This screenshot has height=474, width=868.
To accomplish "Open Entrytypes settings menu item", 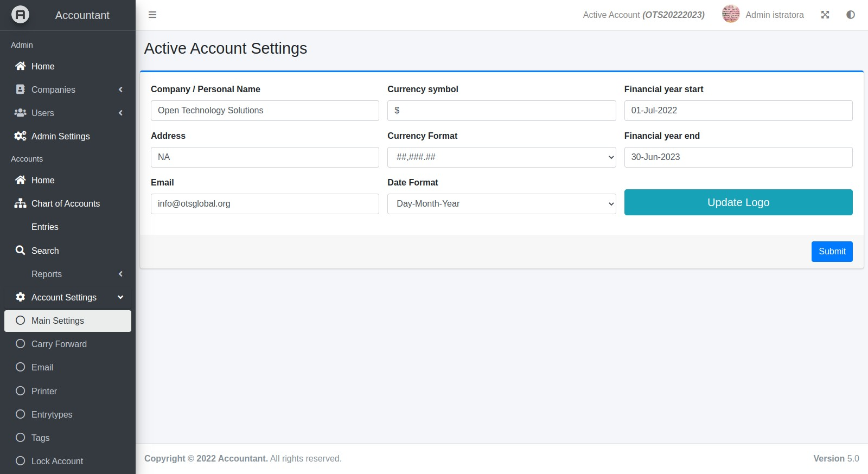I will pyautogui.click(x=52, y=414).
